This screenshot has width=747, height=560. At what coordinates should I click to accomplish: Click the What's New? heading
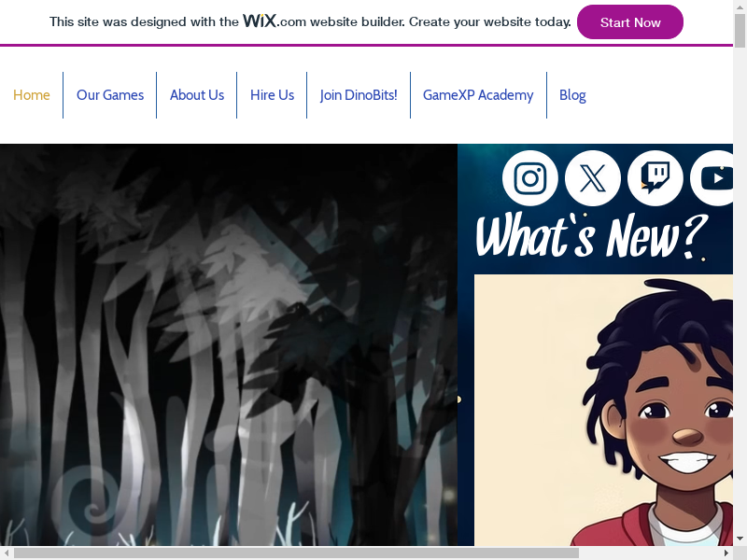[591, 236]
